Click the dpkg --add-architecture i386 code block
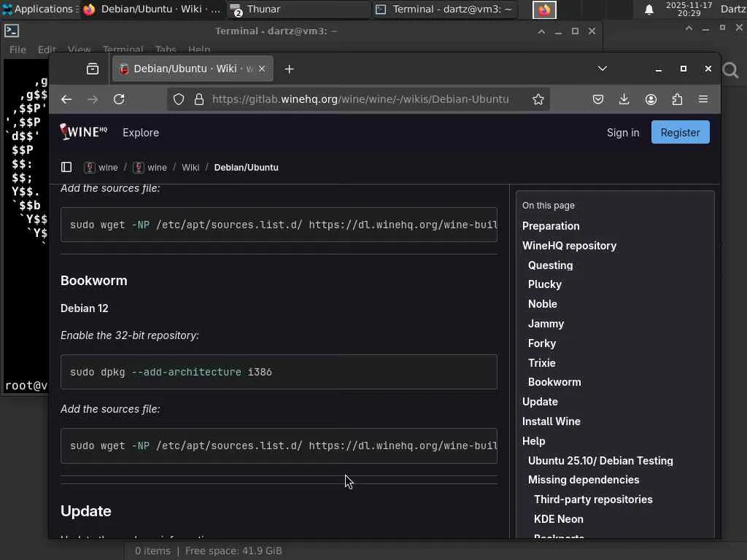747x560 pixels. click(279, 372)
